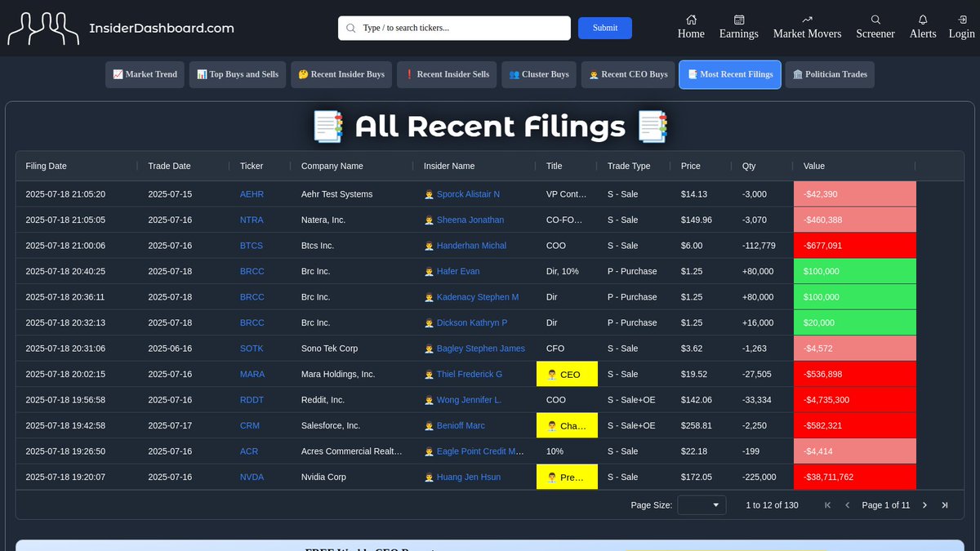Focus the ticker search input field
980x551 pixels.
coord(454,28)
